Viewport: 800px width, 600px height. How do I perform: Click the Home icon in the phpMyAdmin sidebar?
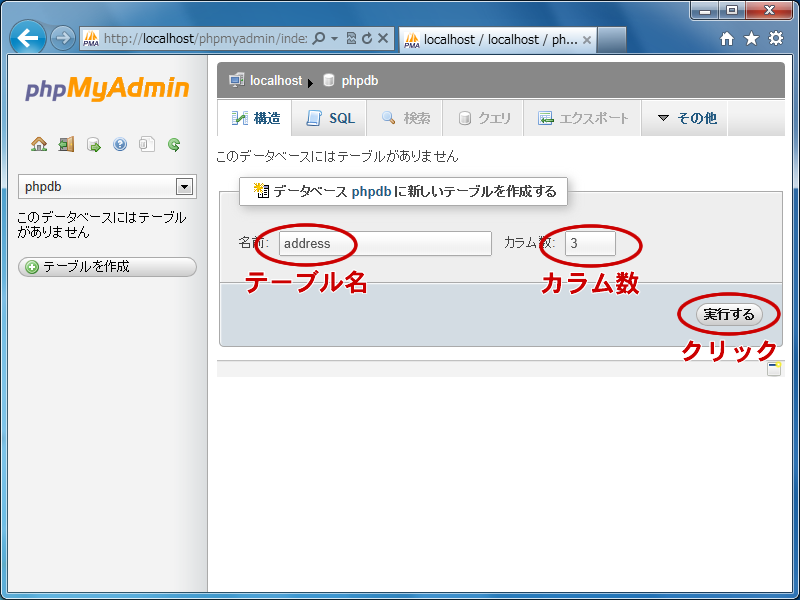click(x=39, y=145)
